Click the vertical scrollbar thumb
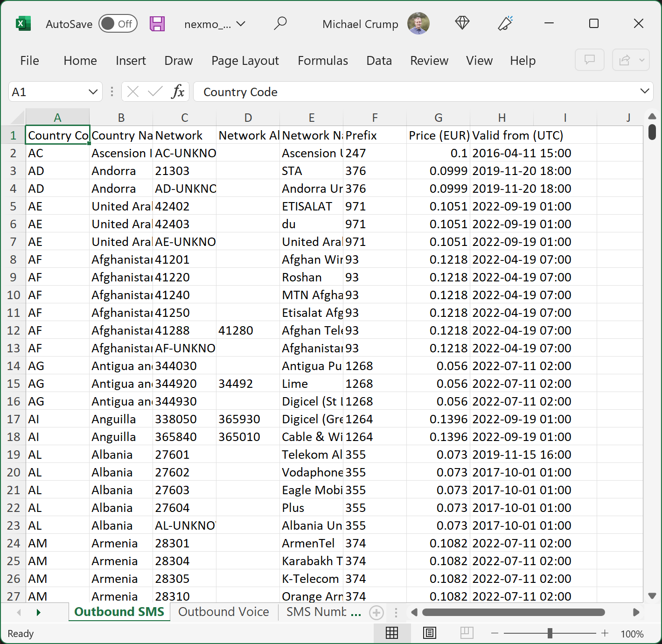Viewport: 662px width, 644px height. (x=652, y=132)
